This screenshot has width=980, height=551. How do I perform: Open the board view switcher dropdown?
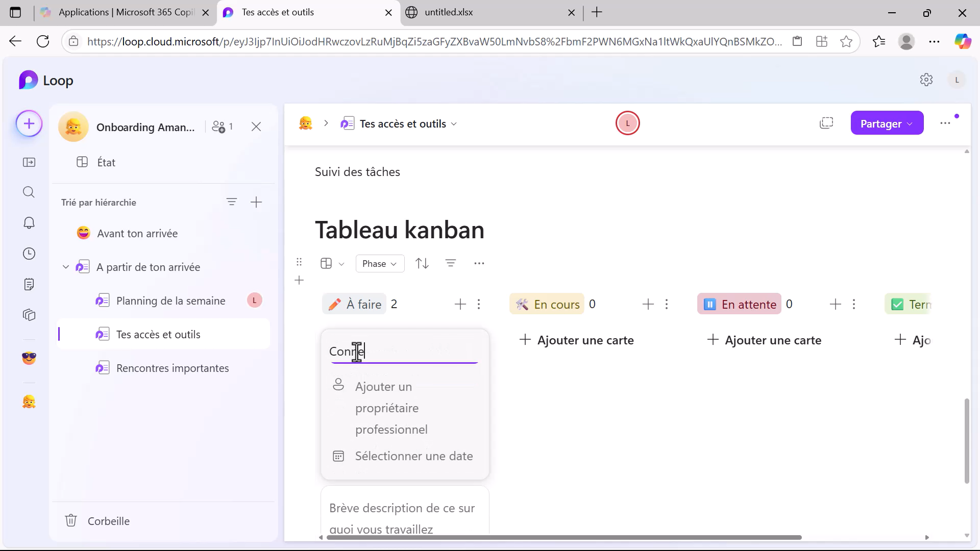(x=332, y=263)
